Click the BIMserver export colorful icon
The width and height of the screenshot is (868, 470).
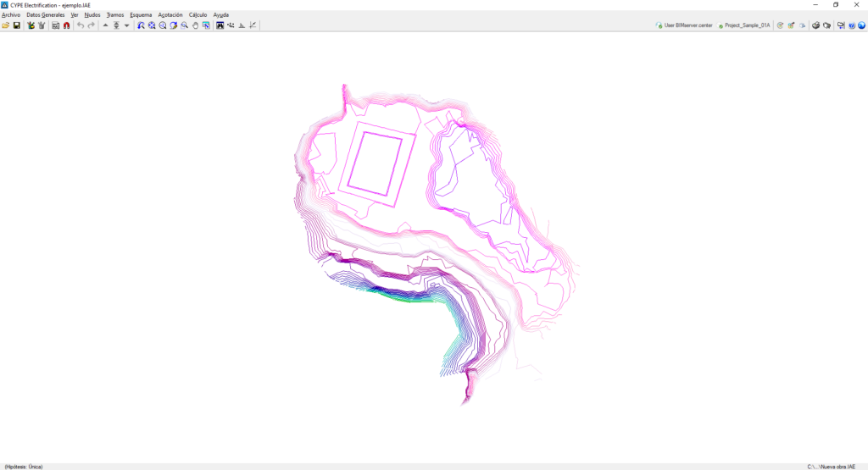click(x=792, y=25)
